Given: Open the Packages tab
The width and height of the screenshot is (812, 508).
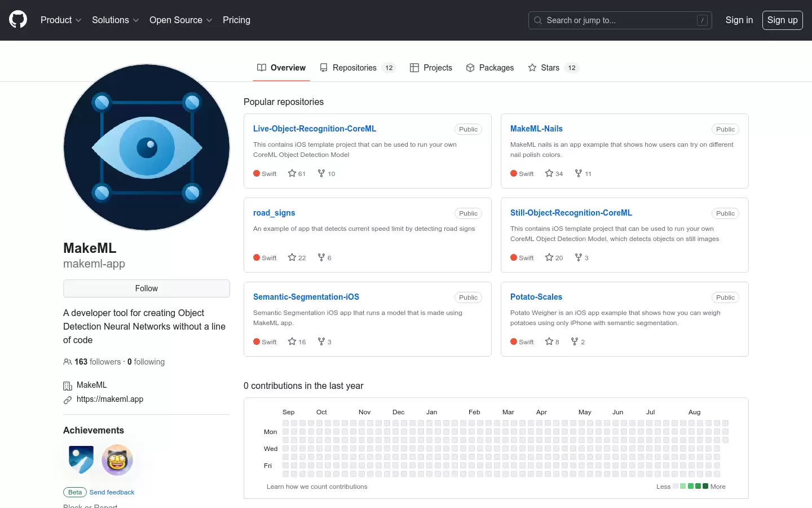Looking at the screenshot, I should tap(489, 68).
